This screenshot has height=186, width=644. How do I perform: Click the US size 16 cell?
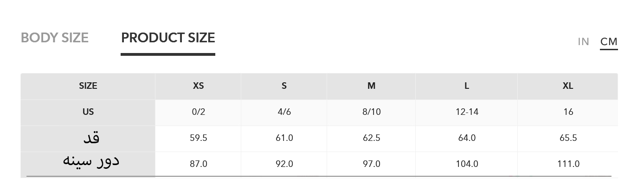568,112
